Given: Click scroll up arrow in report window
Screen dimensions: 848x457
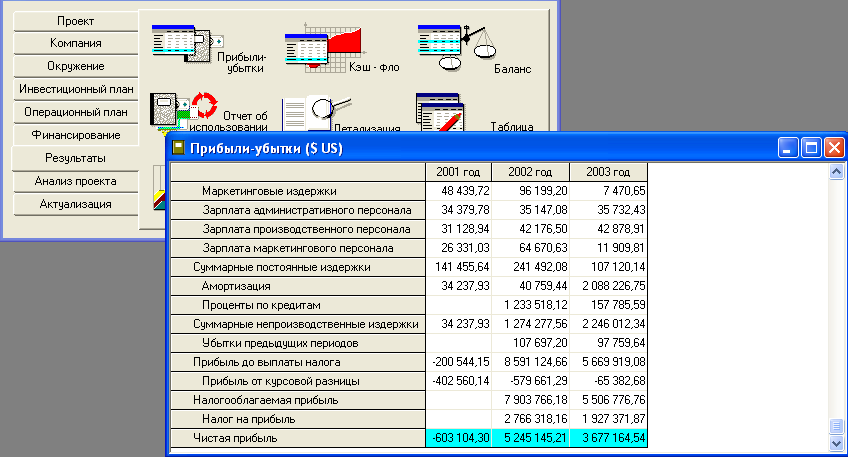Looking at the screenshot, I should tap(836, 173).
